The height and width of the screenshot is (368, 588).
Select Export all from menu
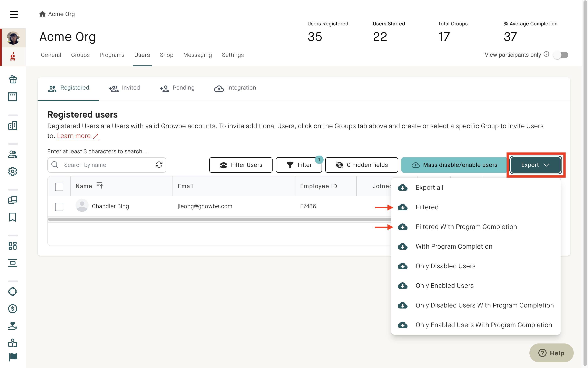476,187
